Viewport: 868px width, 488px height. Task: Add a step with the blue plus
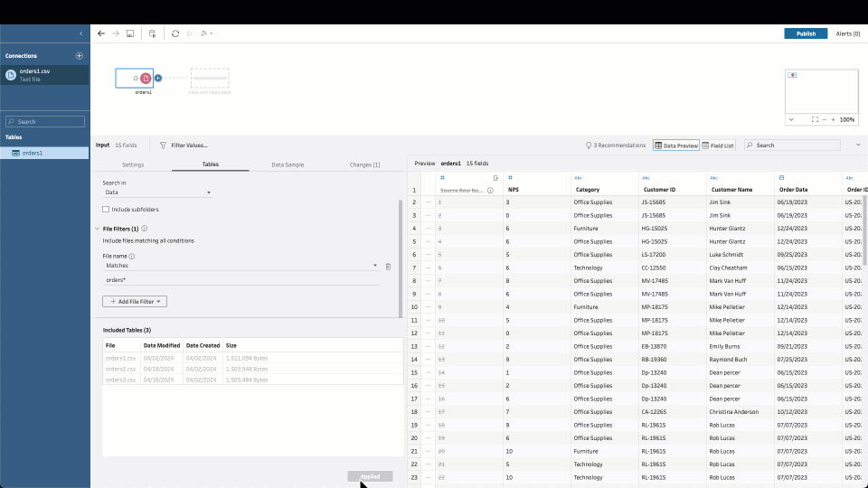[158, 78]
